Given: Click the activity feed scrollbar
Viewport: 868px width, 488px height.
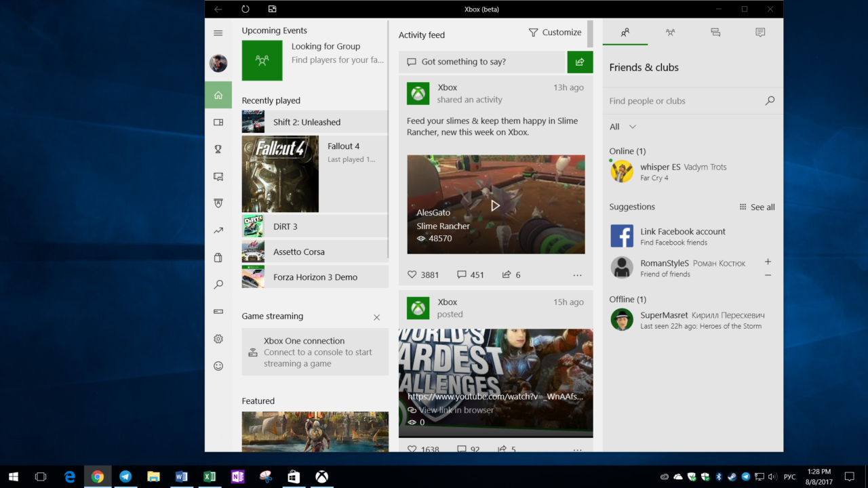Looking at the screenshot, I should click(x=590, y=33).
